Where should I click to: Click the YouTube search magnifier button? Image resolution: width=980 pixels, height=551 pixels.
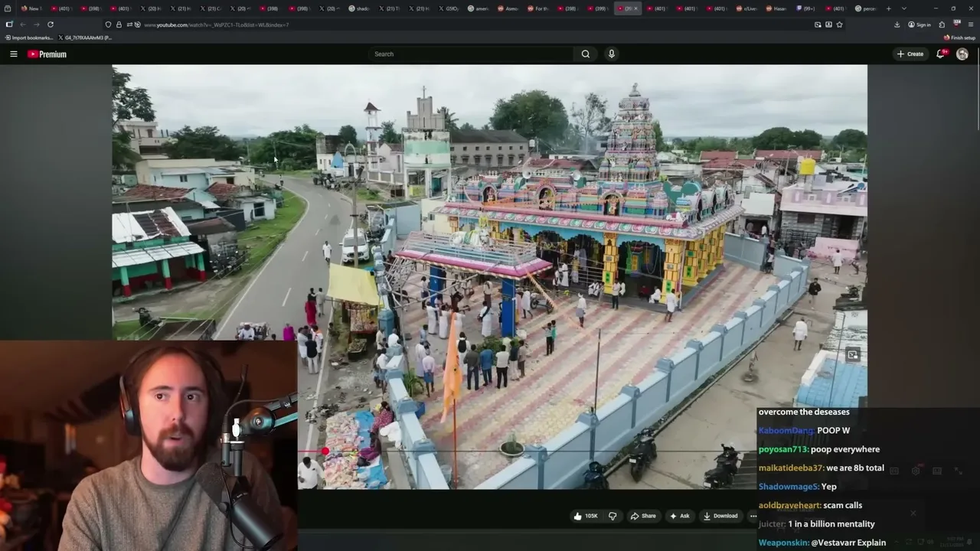(586, 54)
